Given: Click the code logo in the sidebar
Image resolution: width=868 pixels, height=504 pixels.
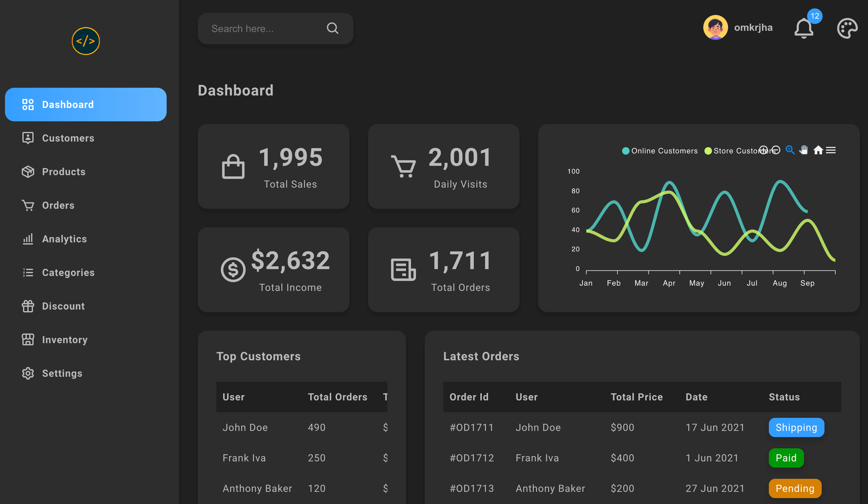Looking at the screenshot, I should 86,41.
